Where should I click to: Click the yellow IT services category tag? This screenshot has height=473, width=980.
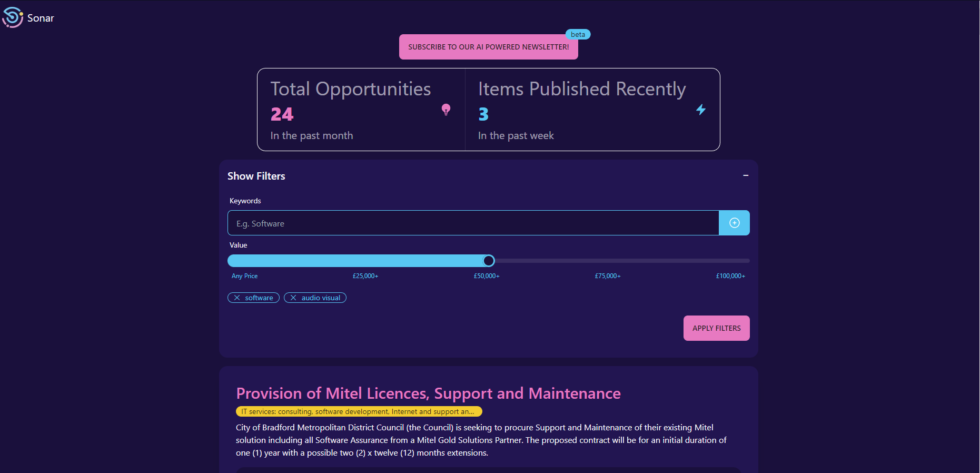click(x=359, y=411)
